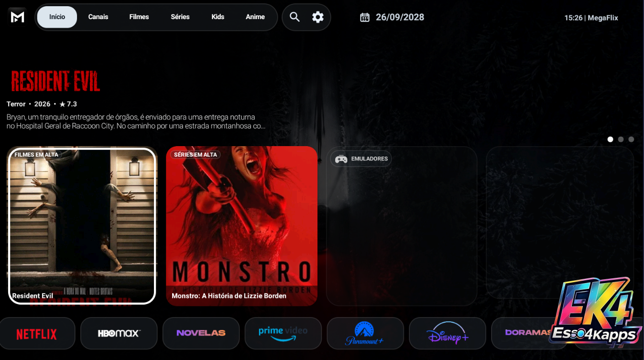Open the search magnifier icon

(295, 17)
